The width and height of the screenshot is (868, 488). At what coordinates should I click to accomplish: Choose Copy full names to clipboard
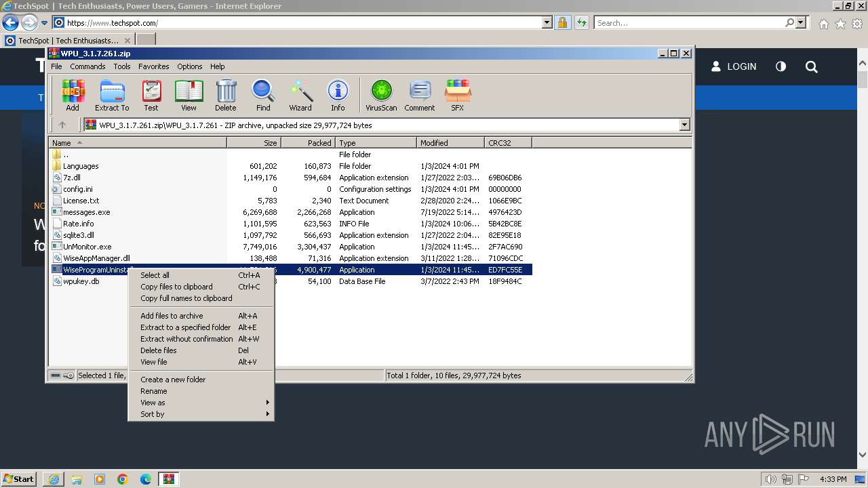tap(201, 298)
